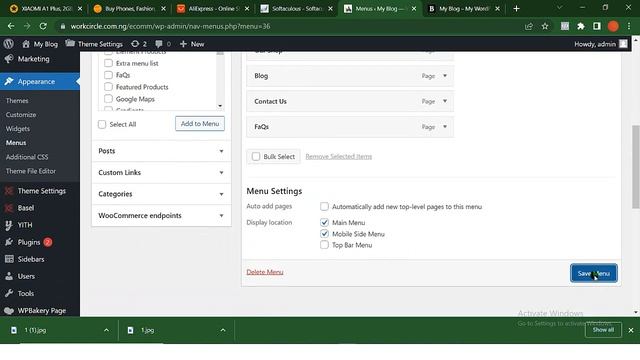Click Show all downloads button
The width and height of the screenshot is (640, 360).
603,330
